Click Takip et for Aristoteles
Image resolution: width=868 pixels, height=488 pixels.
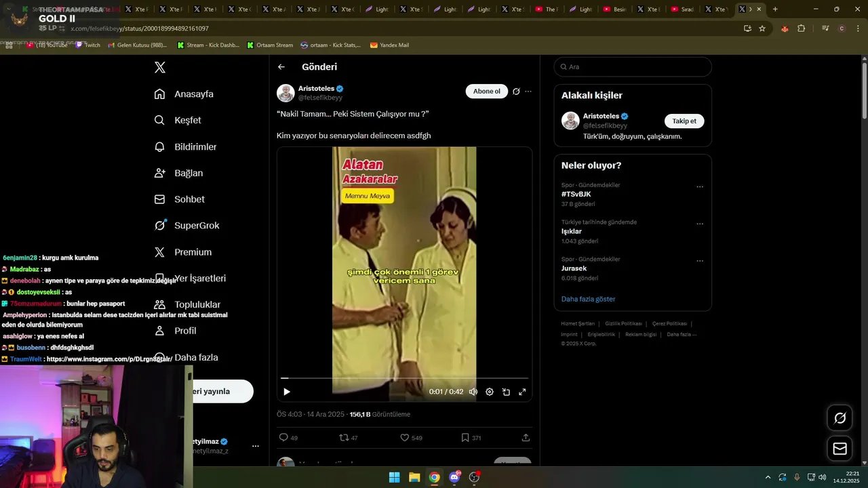point(684,121)
